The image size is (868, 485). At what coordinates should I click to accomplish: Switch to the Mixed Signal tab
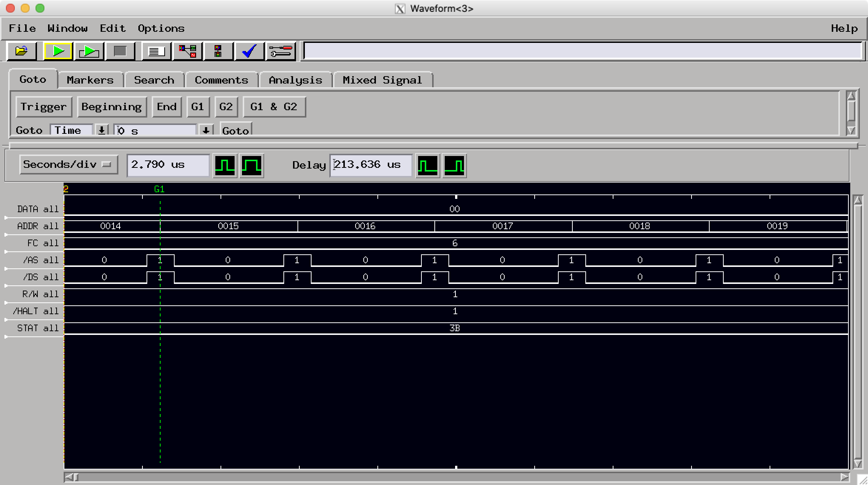[x=382, y=79]
